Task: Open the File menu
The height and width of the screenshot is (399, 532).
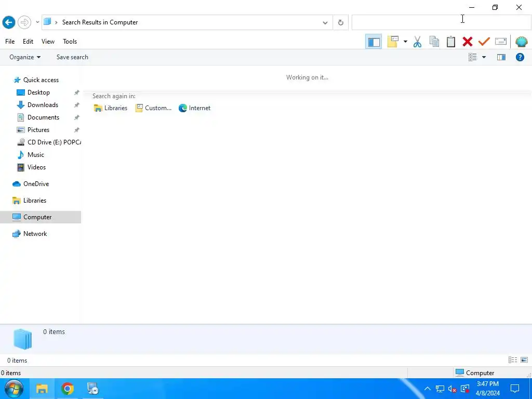Action: (x=10, y=42)
